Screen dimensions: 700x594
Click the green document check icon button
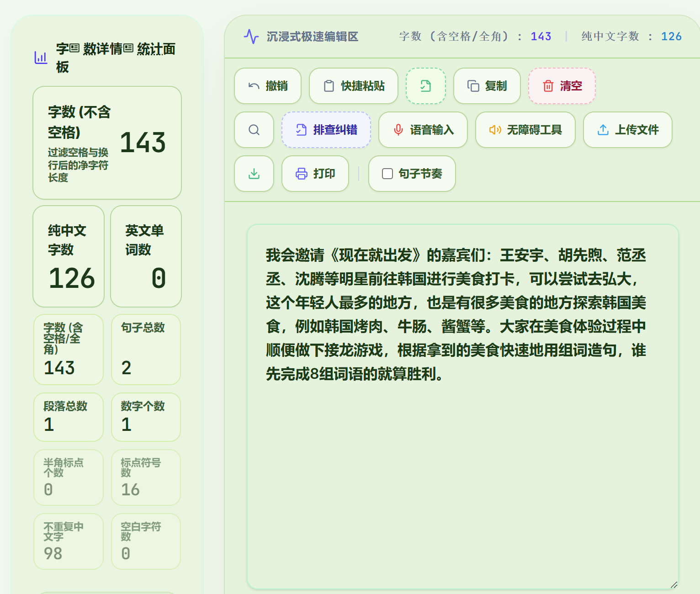(x=426, y=86)
